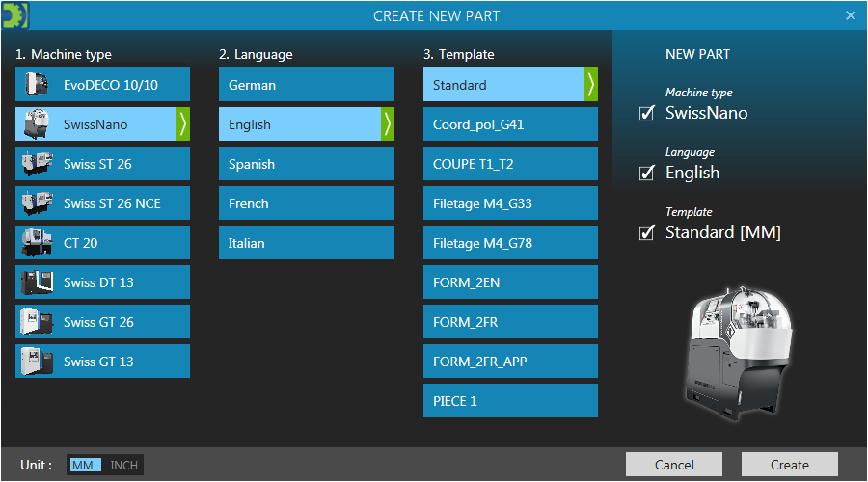Select PIECE 1 template
The width and height of the screenshot is (868, 482).
510,401
